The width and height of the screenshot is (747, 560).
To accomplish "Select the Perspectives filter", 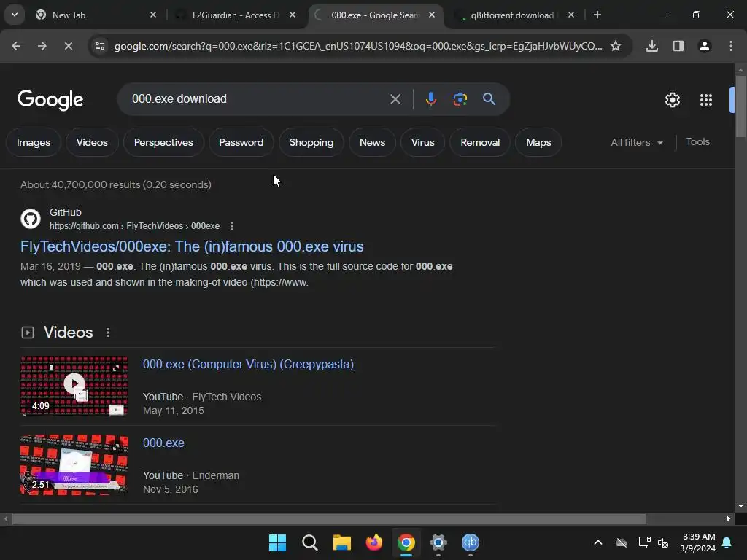I will 163,142.
